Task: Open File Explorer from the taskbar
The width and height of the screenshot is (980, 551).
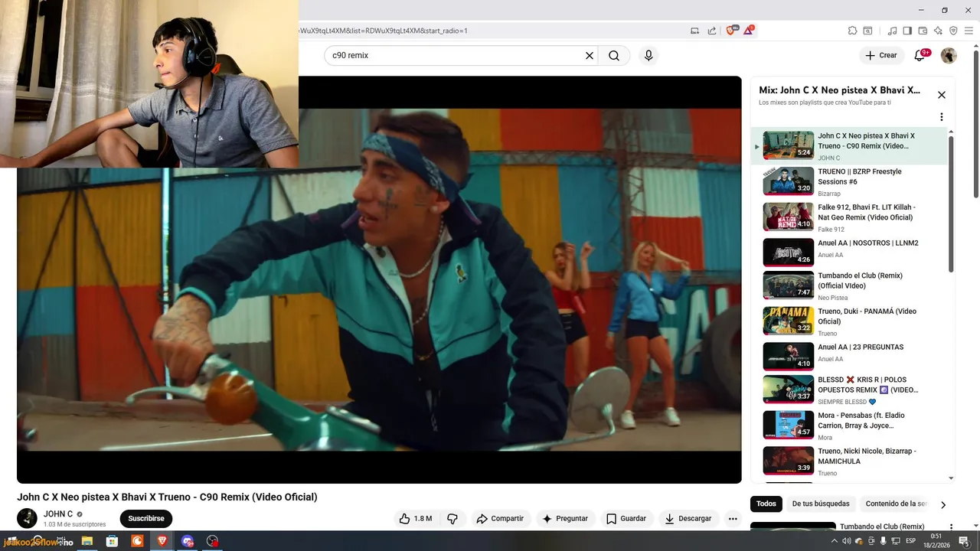Action: point(87,541)
